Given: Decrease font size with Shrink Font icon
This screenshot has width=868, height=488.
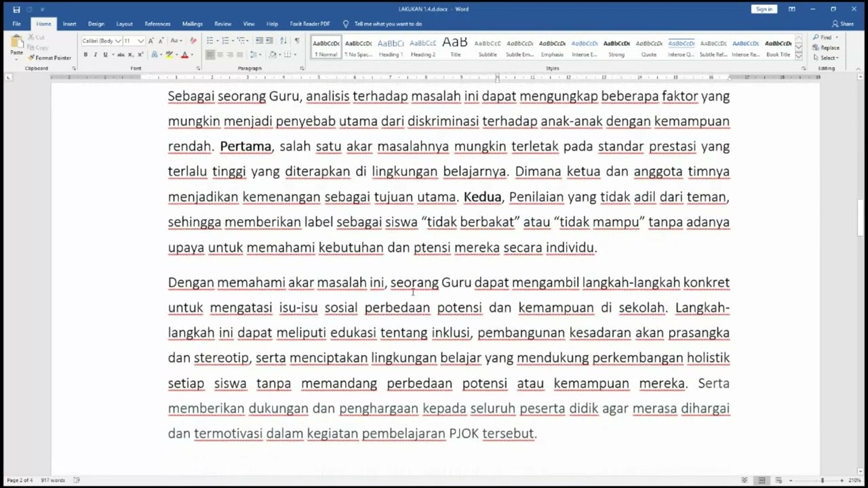Looking at the screenshot, I should (161, 41).
